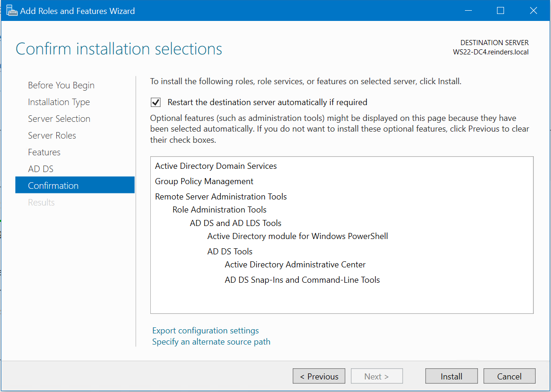Go back using the Previous button
Viewport: 551px width, 392px height.
[319, 376]
